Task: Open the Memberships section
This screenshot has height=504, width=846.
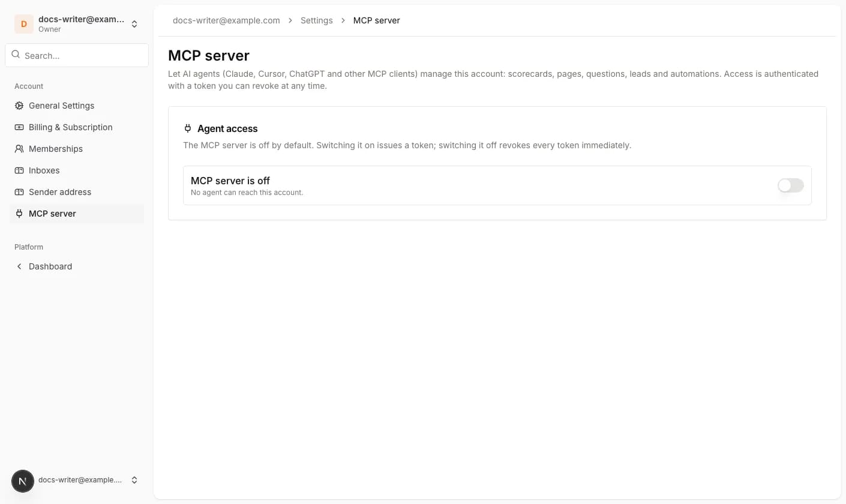Action: coord(77,149)
